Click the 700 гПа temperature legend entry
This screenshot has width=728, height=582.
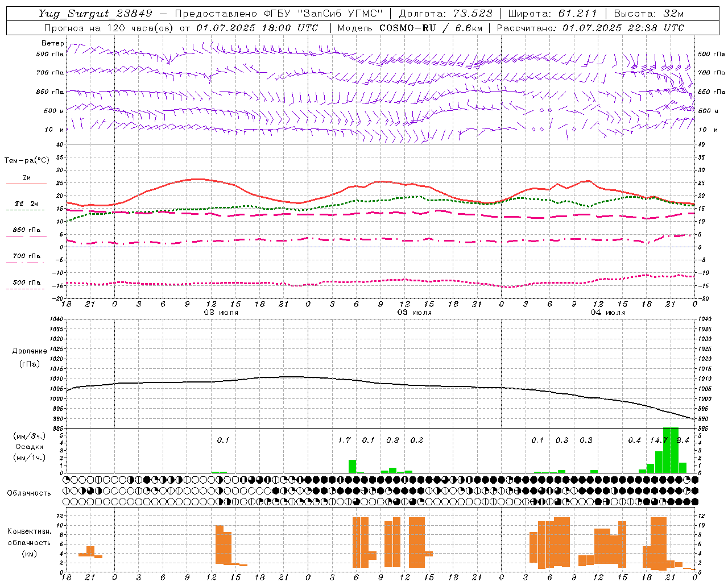27,256
